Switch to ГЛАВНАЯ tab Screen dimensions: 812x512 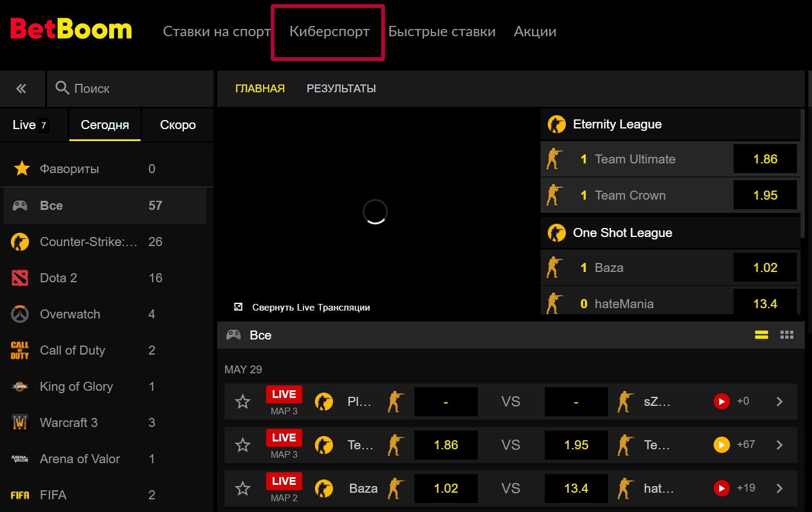tap(260, 89)
